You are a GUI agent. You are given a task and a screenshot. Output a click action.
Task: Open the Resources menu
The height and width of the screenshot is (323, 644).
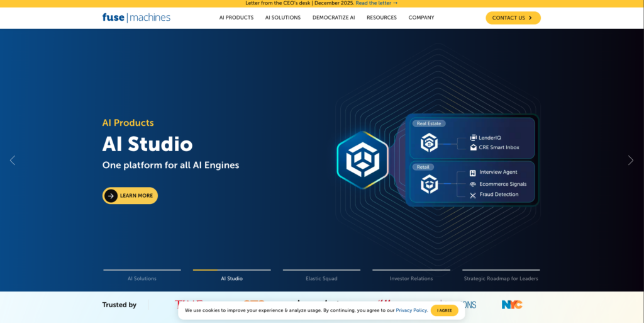[x=382, y=18]
